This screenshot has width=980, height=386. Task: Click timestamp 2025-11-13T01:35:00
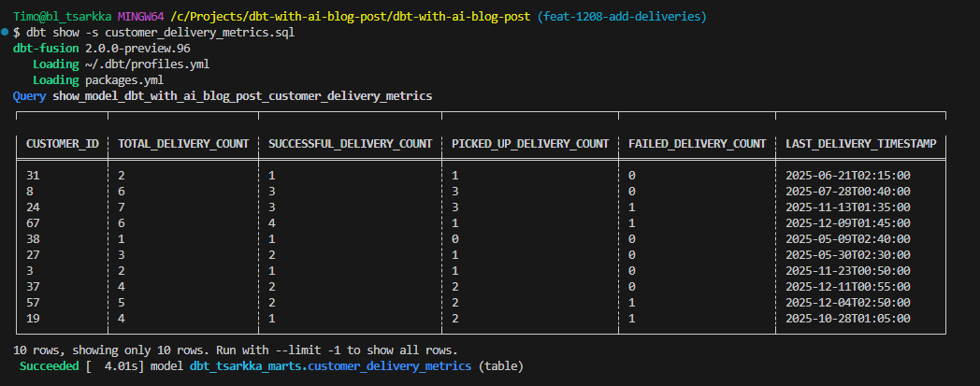click(847, 207)
